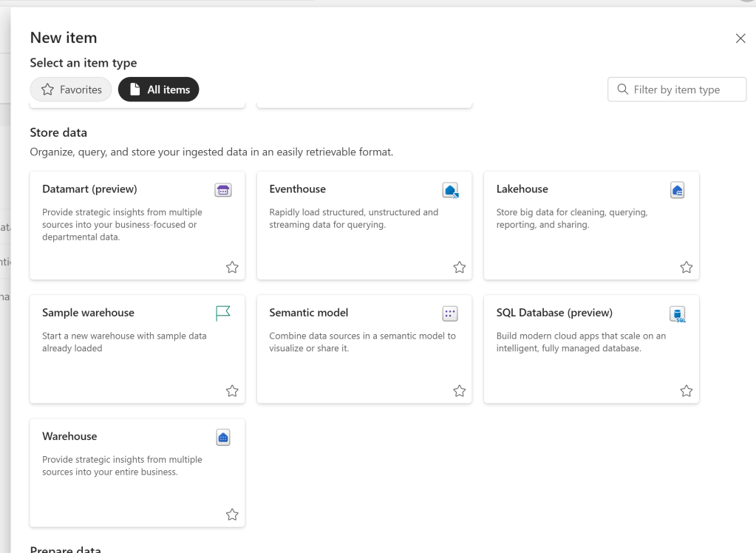Image resolution: width=756 pixels, height=553 pixels.
Task: Mark Sample warehouse as favorite
Action: coord(232,391)
